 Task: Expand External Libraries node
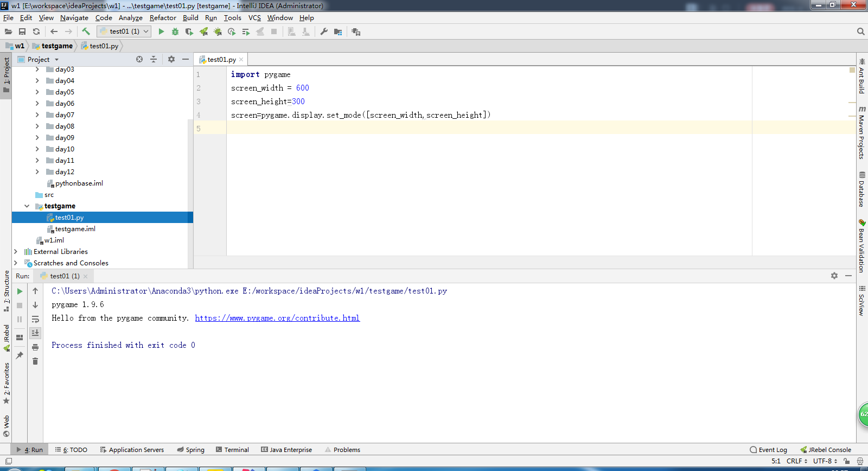pos(16,252)
